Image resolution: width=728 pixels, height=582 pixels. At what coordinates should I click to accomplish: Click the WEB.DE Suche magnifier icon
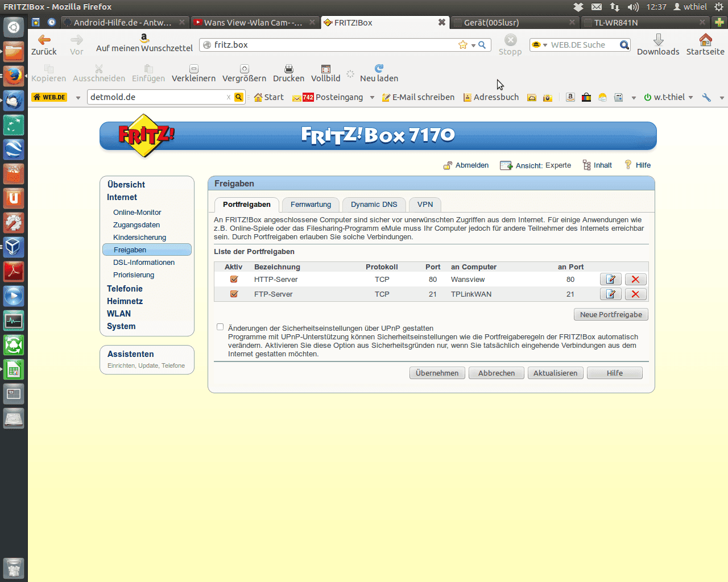(624, 45)
